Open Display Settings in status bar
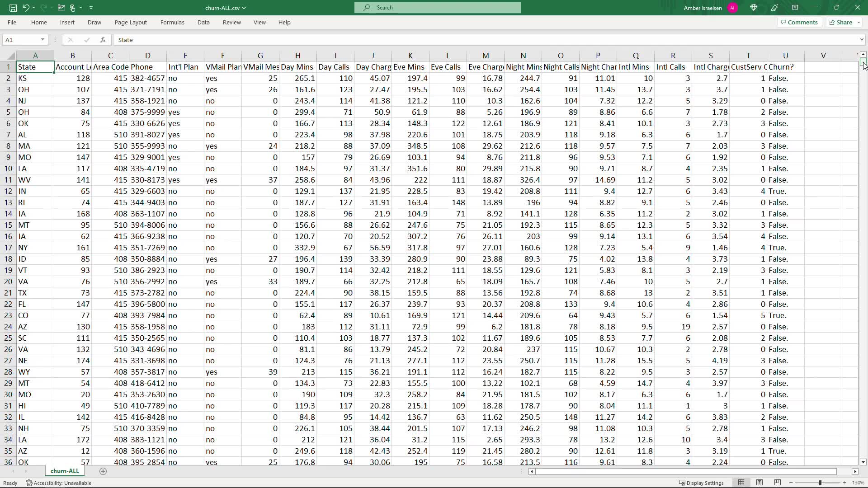 (701, 483)
